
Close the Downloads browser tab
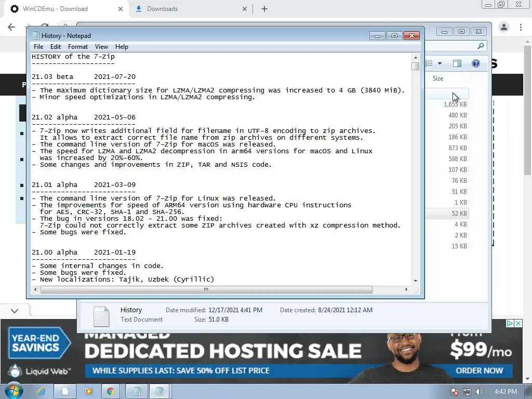[245, 9]
